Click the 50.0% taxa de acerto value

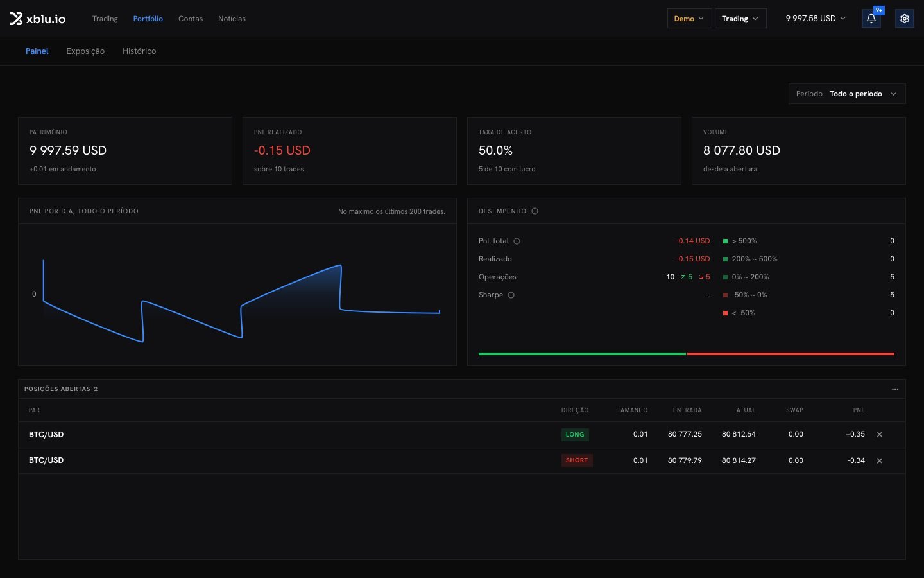[495, 151]
